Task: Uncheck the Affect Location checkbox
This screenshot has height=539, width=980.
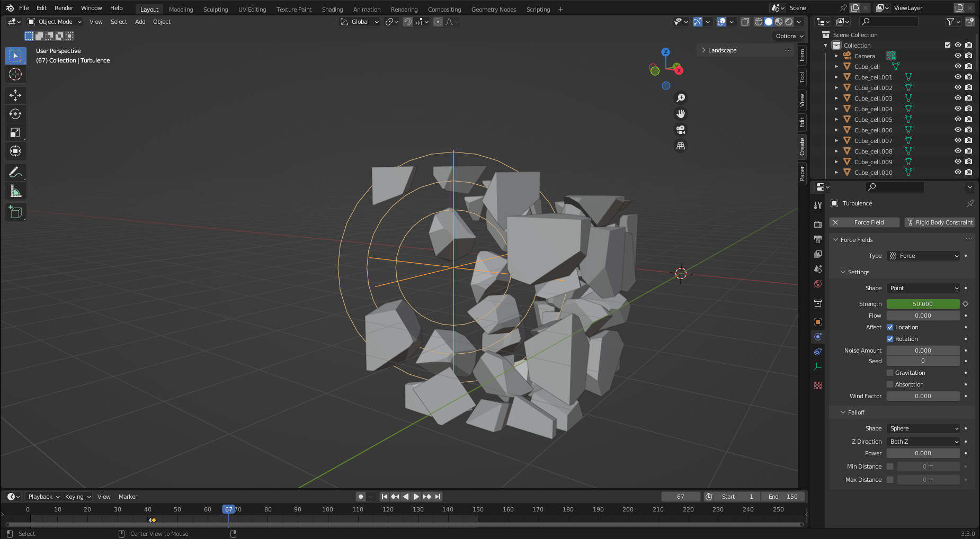Action: (890, 327)
